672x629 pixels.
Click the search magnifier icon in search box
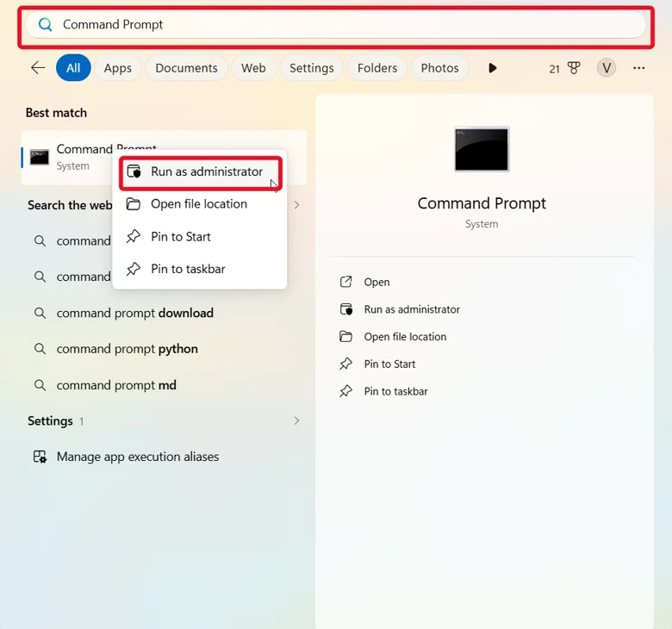(x=45, y=24)
